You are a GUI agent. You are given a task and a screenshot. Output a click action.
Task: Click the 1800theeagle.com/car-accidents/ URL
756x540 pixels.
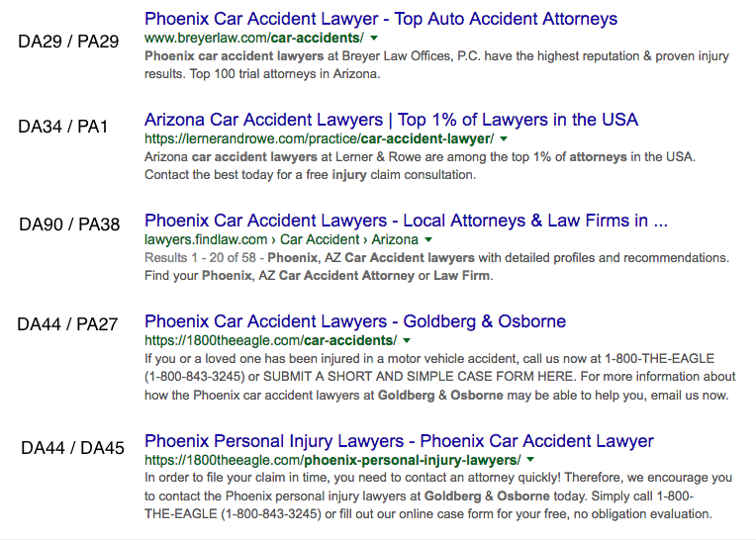pos(271,340)
